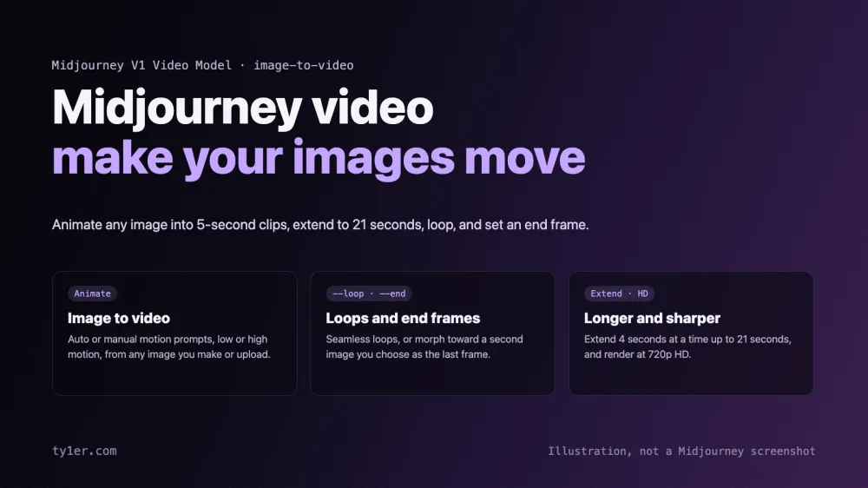
Task: Click the 'Midjourney video' headline
Action: click(242, 108)
